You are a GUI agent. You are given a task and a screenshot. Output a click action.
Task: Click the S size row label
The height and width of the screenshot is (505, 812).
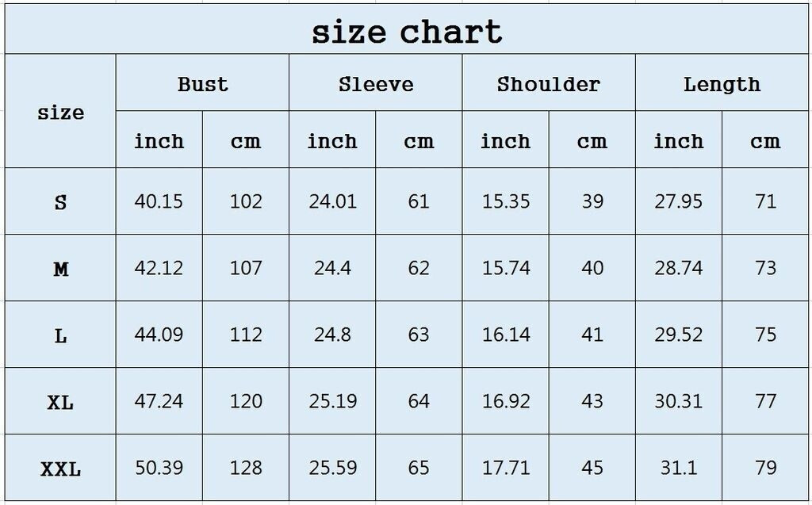pos(60,202)
